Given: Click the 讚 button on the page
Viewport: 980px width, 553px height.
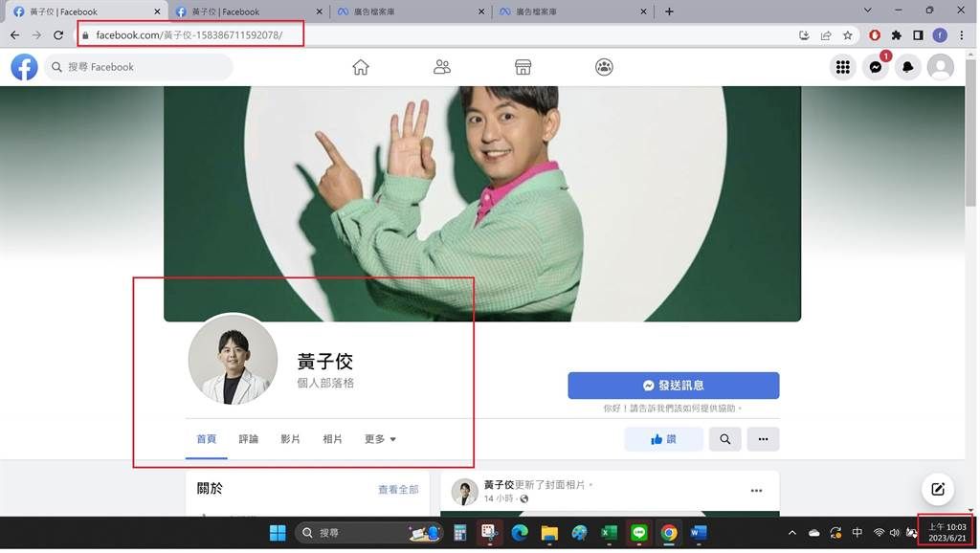Looking at the screenshot, I should tap(663, 438).
